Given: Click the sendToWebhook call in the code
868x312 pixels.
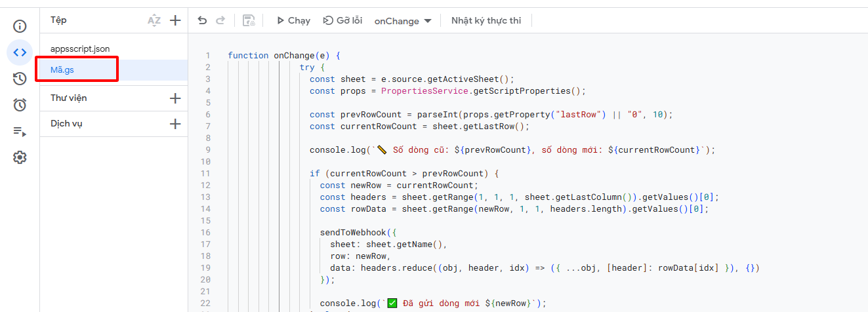Looking at the screenshot, I should (x=350, y=233).
